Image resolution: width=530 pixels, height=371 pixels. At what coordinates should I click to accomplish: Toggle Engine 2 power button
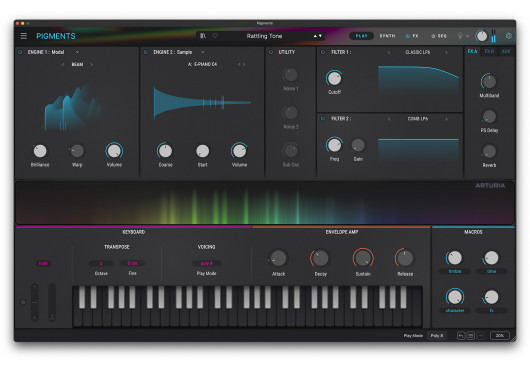[x=146, y=52]
